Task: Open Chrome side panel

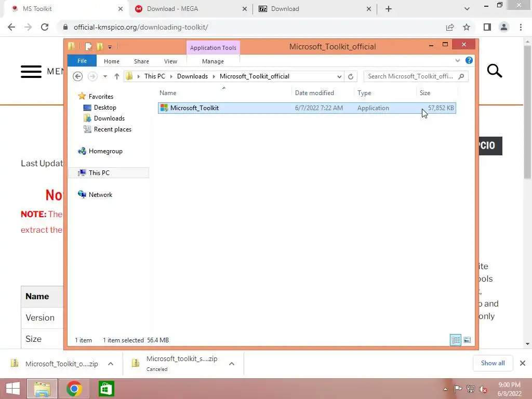Action: click(487, 27)
